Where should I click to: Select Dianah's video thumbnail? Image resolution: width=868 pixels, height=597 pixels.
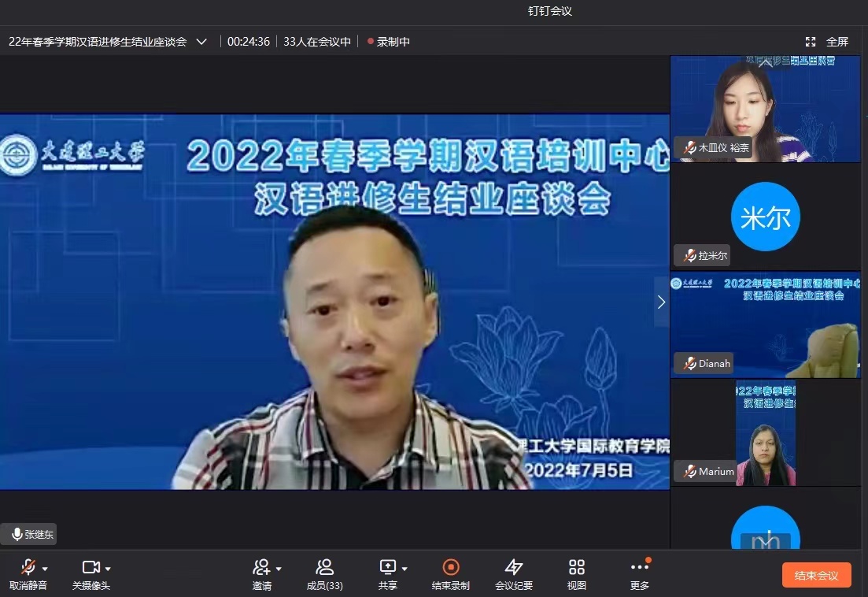point(765,324)
